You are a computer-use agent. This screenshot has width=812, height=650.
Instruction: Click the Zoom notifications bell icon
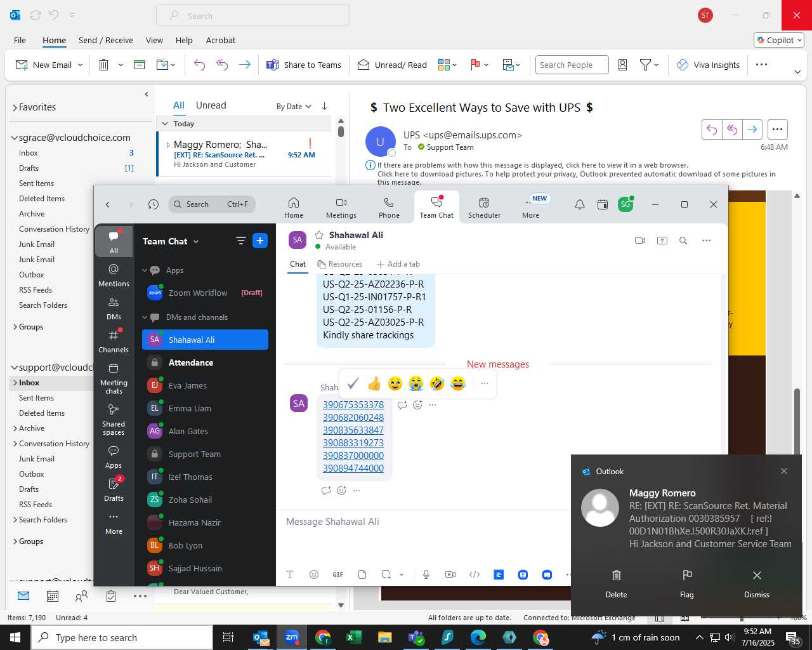(580, 204)
